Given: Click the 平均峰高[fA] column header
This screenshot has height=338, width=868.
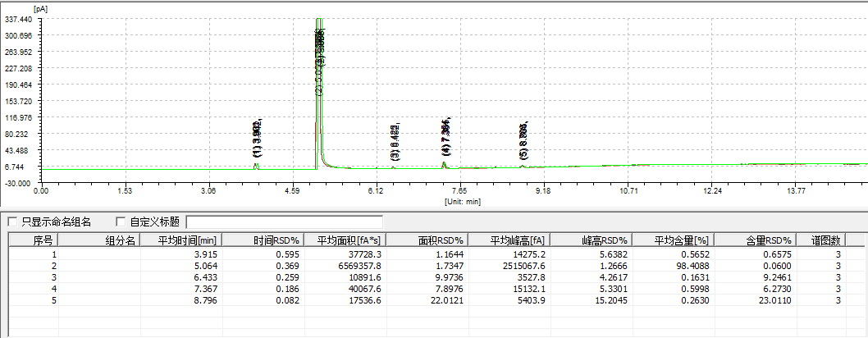Looking at the screenshot, I should 511,240.
